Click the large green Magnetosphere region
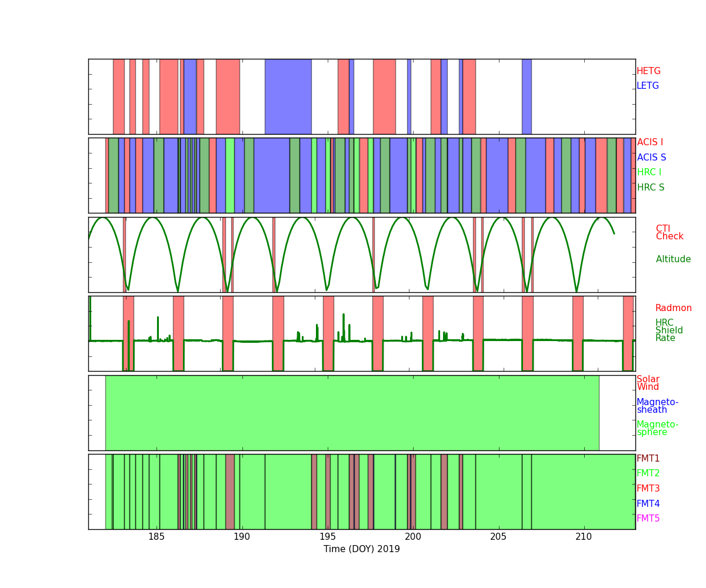This screenshot has height=588, width=706. click(352, 413)
